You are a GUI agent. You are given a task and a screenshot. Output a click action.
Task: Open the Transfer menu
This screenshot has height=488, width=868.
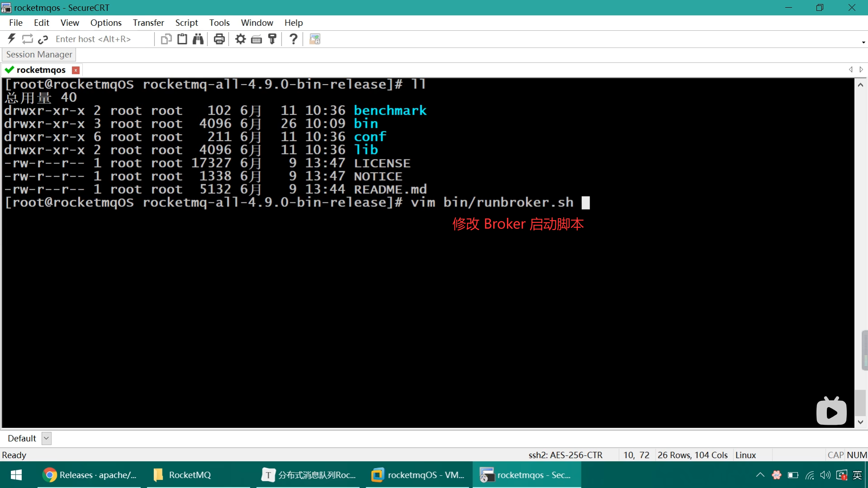tap(148, 23)
